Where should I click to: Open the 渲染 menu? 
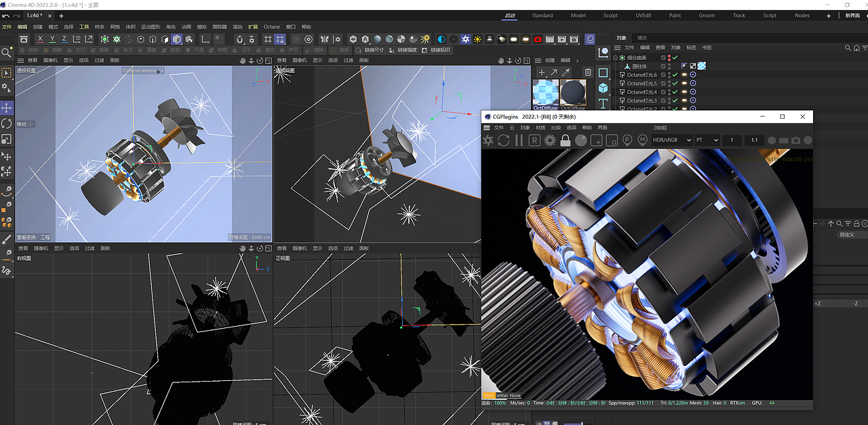click(x=237, y=27)
